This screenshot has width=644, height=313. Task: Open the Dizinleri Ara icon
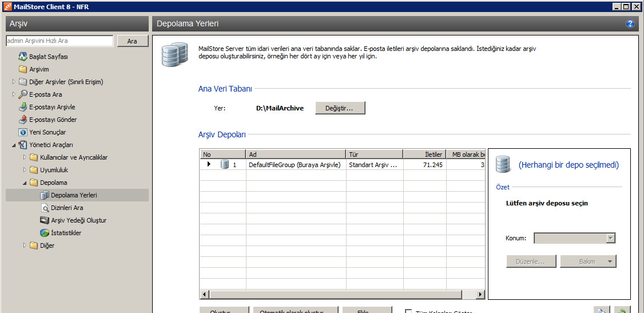pyautogui.click(x=45, y=208)
